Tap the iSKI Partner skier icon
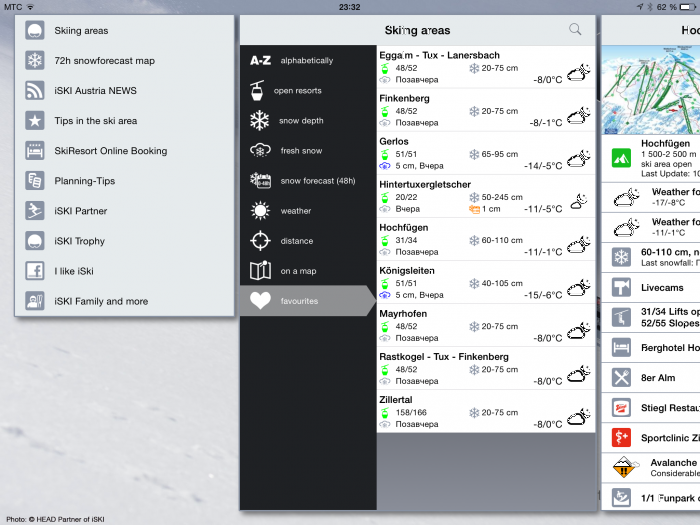The height and width of the screenshot is (525, 700). pos(35,211)
